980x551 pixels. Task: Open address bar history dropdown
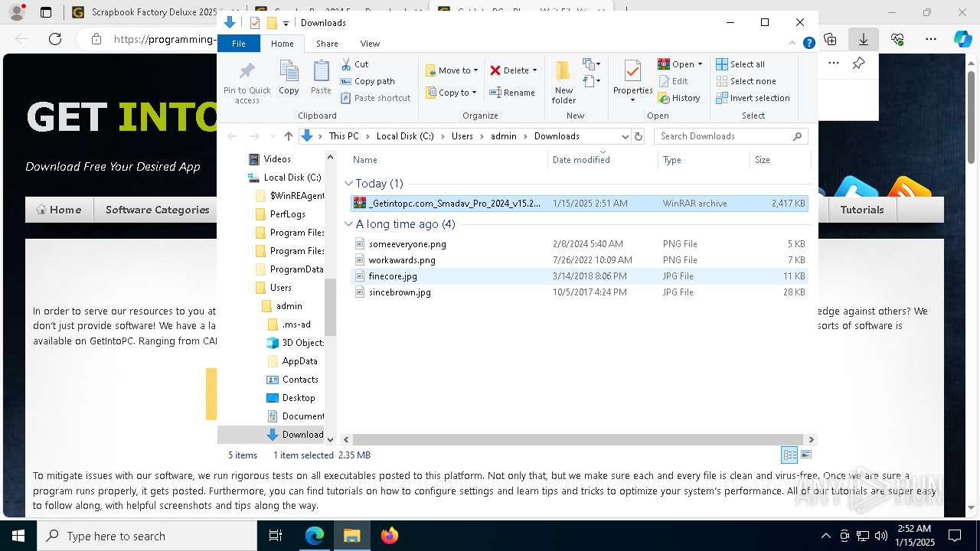coord(625,136)
